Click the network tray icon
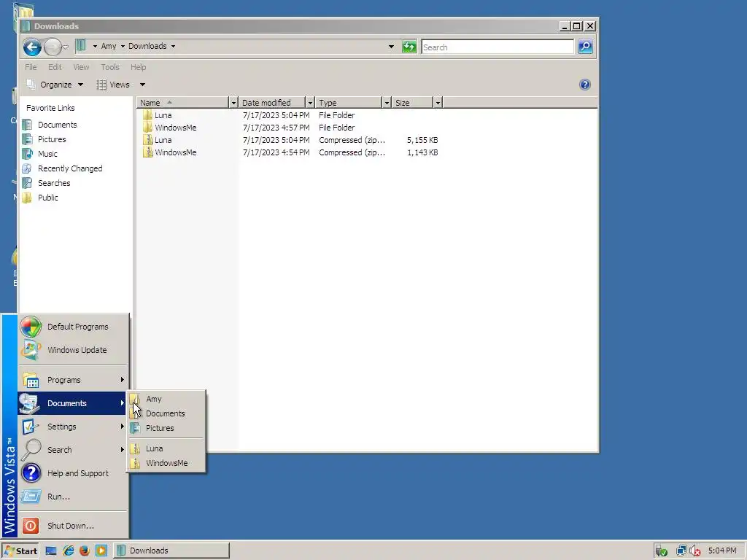 pos(681,551)
